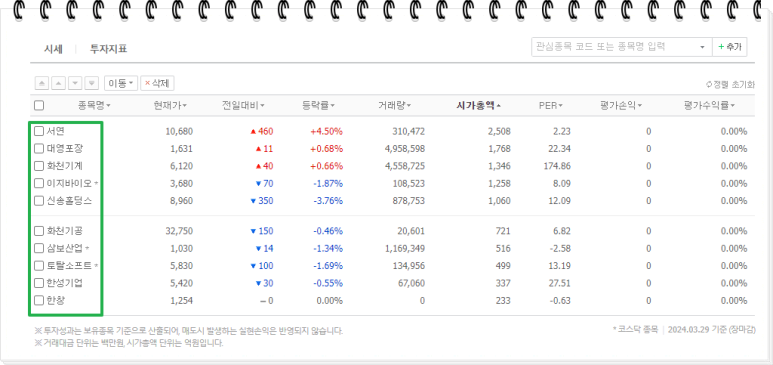This screenshot has width=773, height=365.
Task: Sort by 시가총액 column header
Action: 479,105
